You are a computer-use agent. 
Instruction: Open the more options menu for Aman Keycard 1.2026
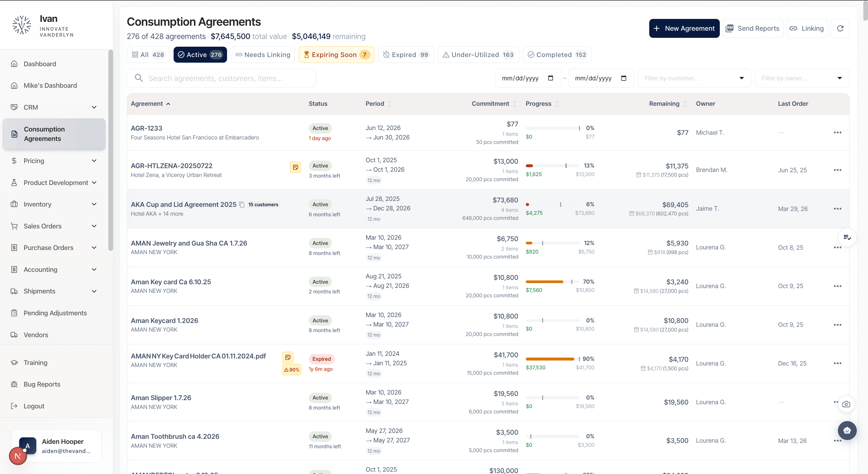click(837, 324)
